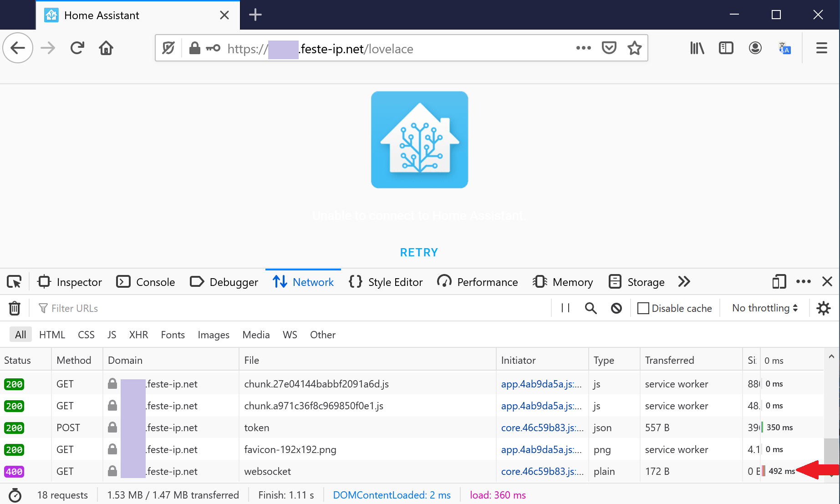
Task: Click the RETRY button
Action: (x=419, y=252)
